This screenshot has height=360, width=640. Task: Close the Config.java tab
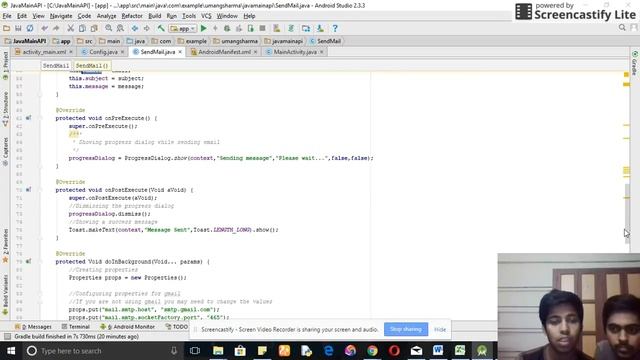click(x=122, y=52)
